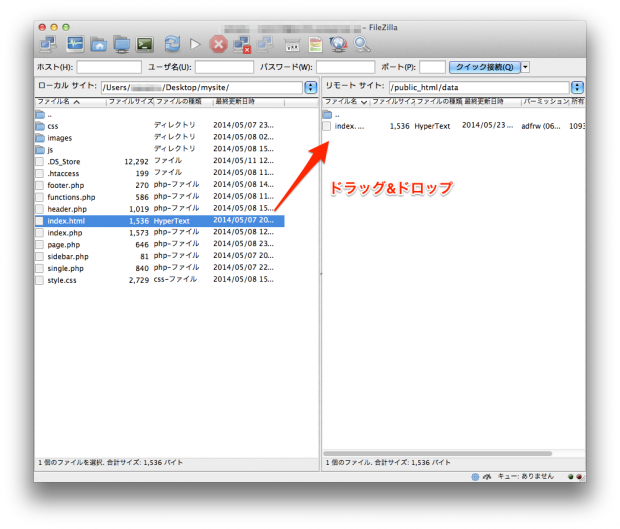The image size is (620, 529).
Task: Sort local list by ファイル名 column
Action: (x=70, y=102)
